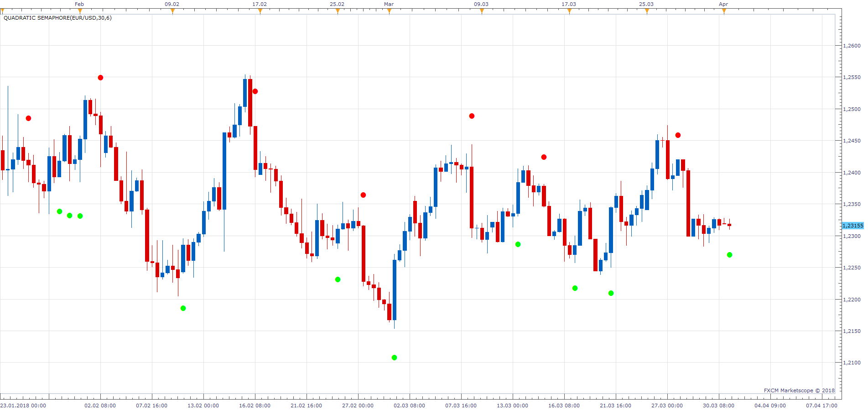Click the 1,2200 price axis label
The height and width of the screenshot is (411, 868).
coord(852,300)
